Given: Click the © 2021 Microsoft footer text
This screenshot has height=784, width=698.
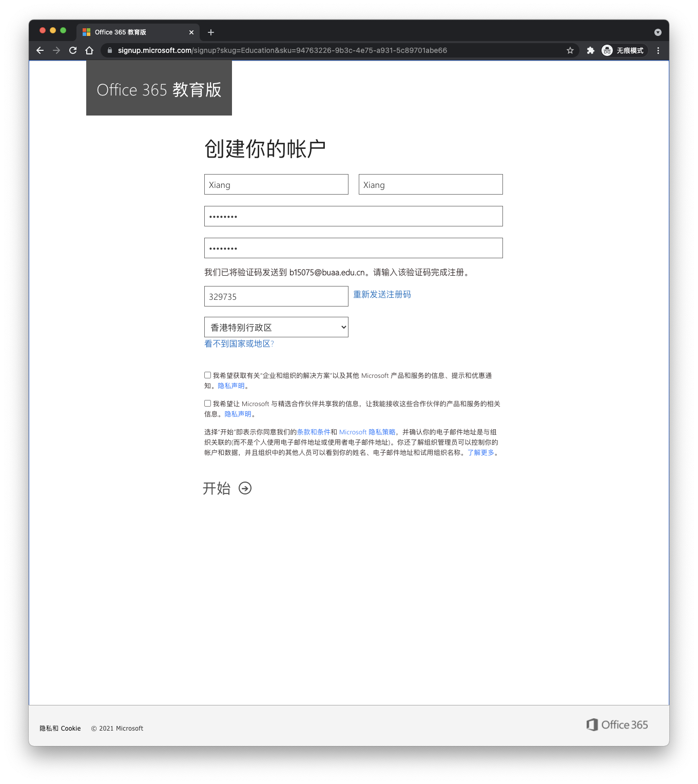Looking at the screenshot, I should click(x=117, y=728).
